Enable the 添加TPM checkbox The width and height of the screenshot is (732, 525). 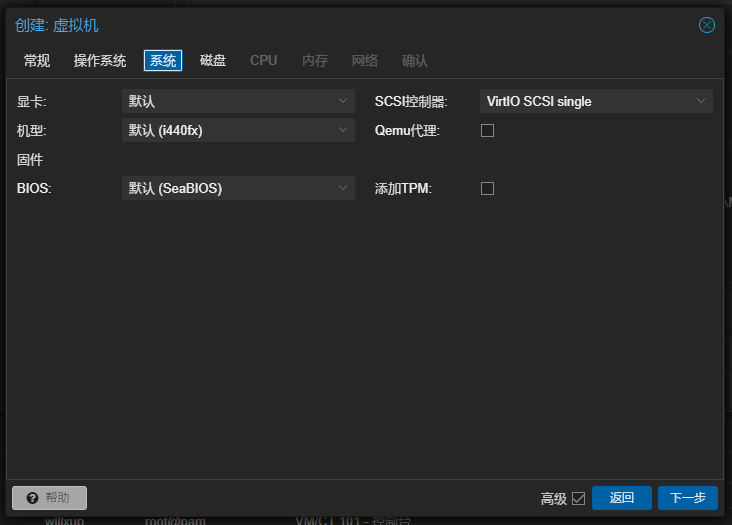point(488,188)
